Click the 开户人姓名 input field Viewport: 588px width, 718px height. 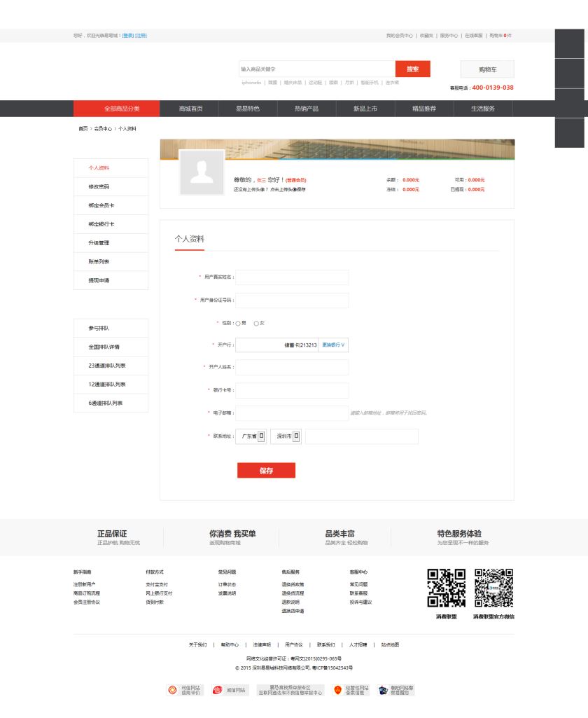tap(292, 367)
